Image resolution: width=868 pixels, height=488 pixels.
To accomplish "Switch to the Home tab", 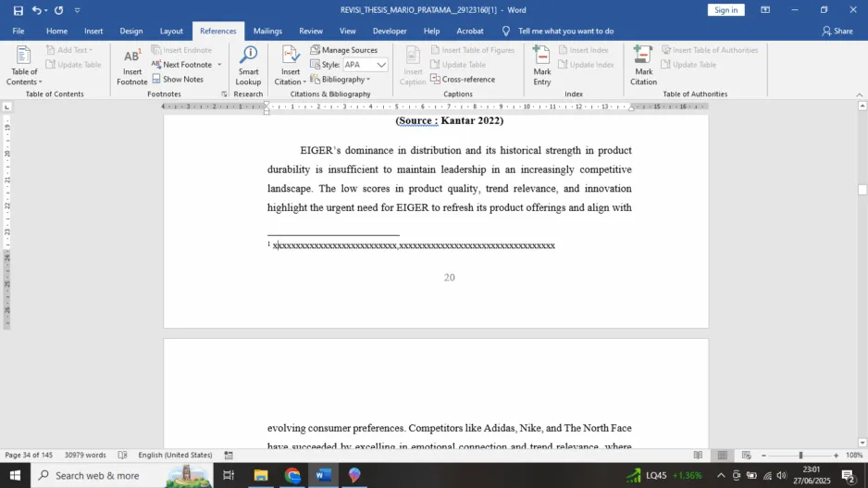I will pyautogui.click(x=56, y=31).
